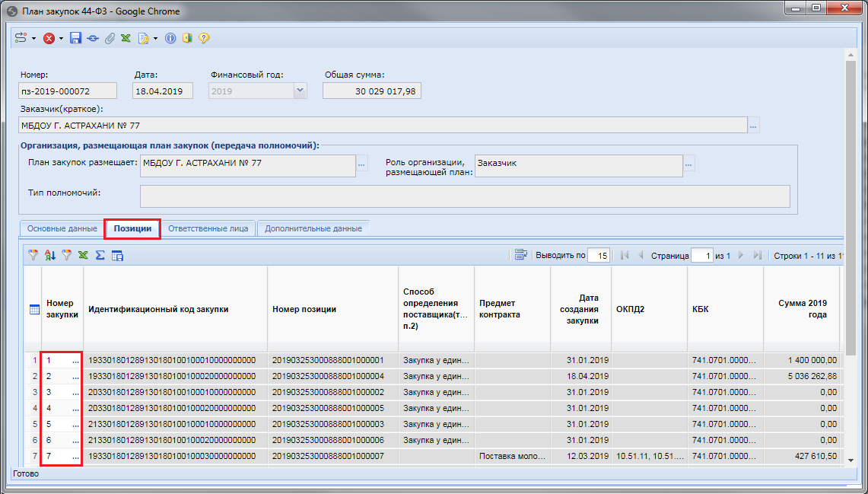Image resolution: width=868 pixels, height=494 pixels.
Task: Expand the arrow beside the document key icon
Action: tap(155, 38)
